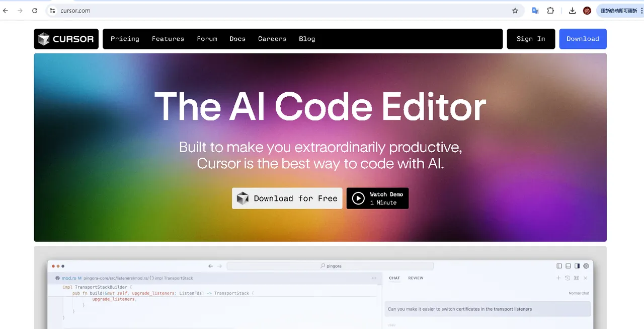Open the chat history clock icon in the editor preview
This screenshot has height=329, width=644.
568,278
